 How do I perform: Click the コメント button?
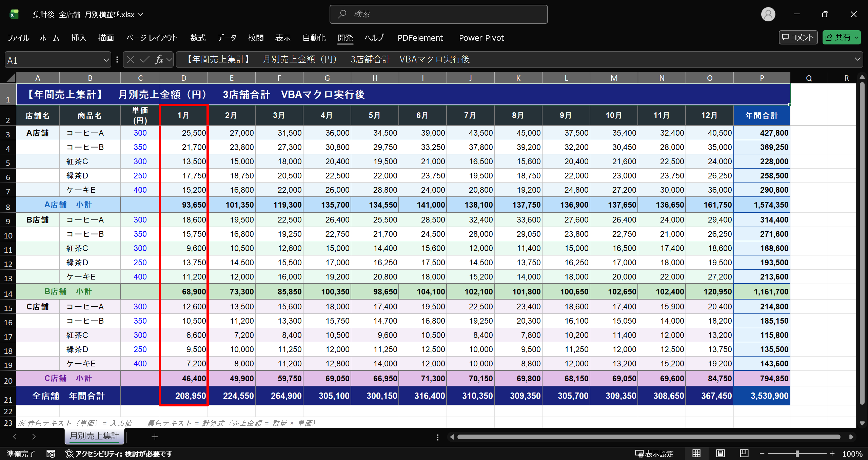[798, 37]
